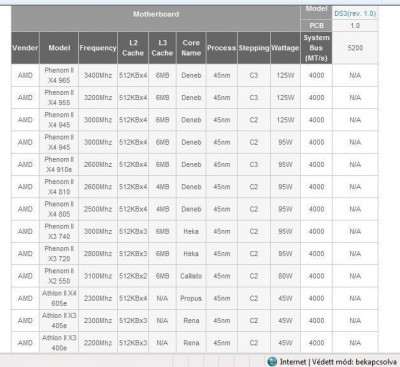Image resolution: width=400 pixels, height=367 pixels.
Task: Select the 'Wattage' column header
Action: 285,48
